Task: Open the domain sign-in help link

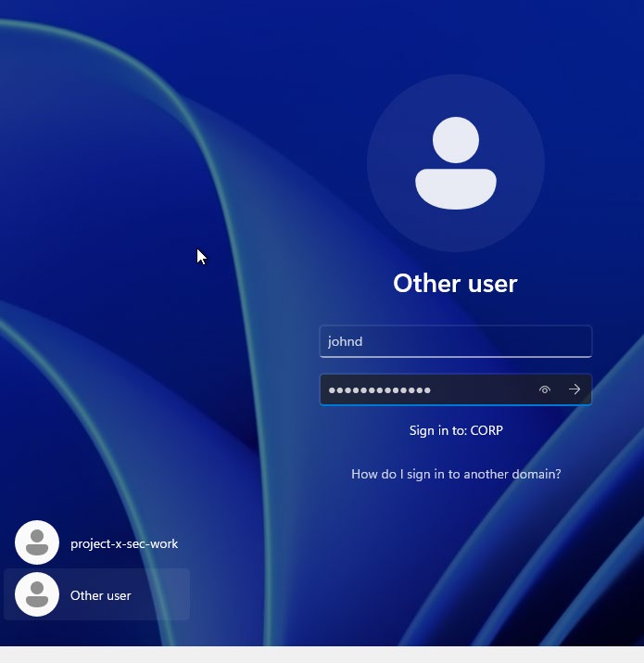Action: click(456, 474)
